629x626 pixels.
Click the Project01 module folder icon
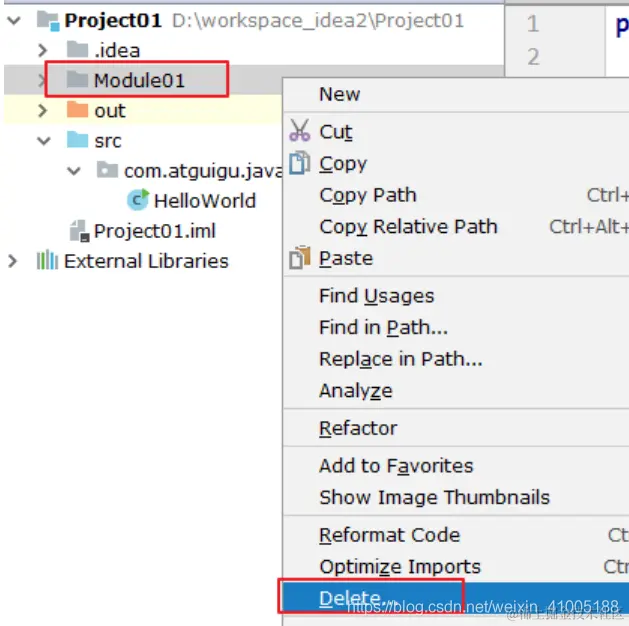(48, 20)
